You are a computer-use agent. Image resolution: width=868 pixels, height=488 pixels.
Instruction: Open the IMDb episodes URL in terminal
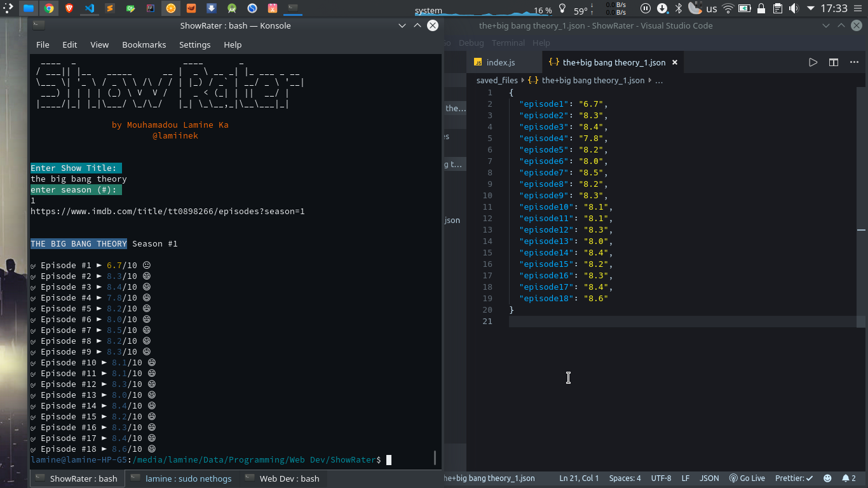(168, 211)
